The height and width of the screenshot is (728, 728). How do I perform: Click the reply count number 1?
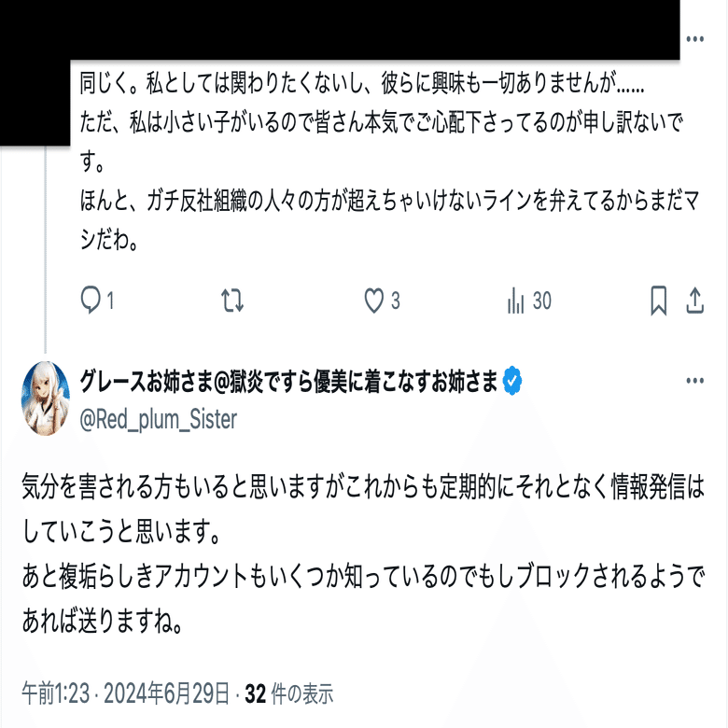pos(110,301)
